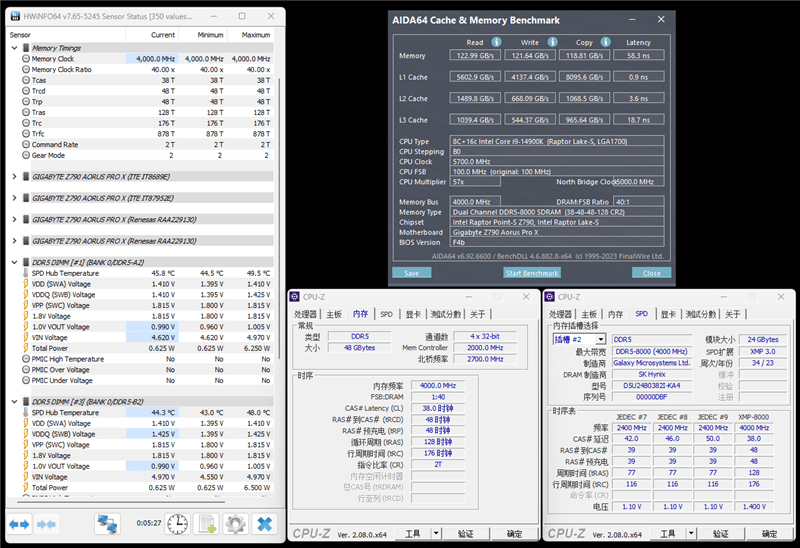Click HWiNFO64 title bar app icon
This screenshot has height=548, width=800.
tap(16, 16)
